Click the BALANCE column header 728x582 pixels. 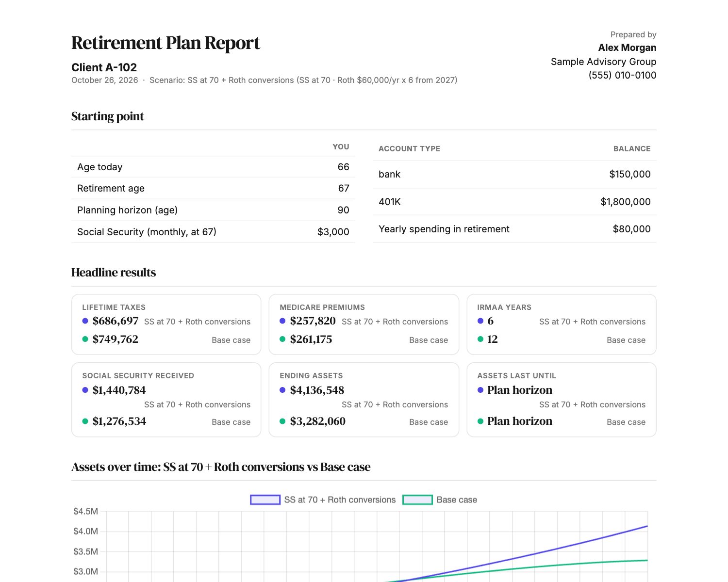632,149
